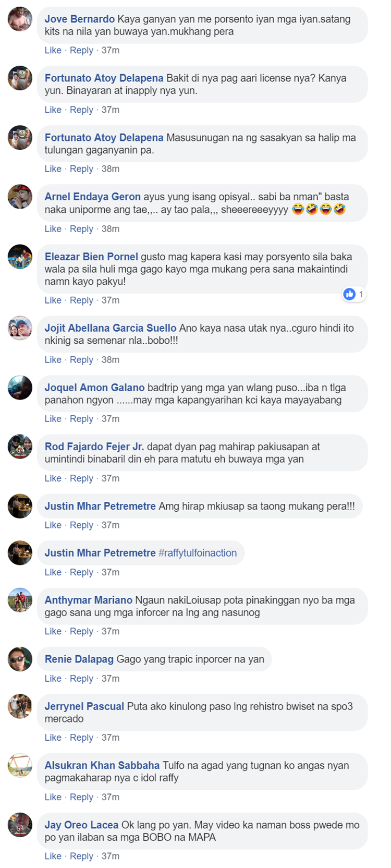
Task: Reply to Jerrynel Pascual's comment
Action: click(81, 737)
